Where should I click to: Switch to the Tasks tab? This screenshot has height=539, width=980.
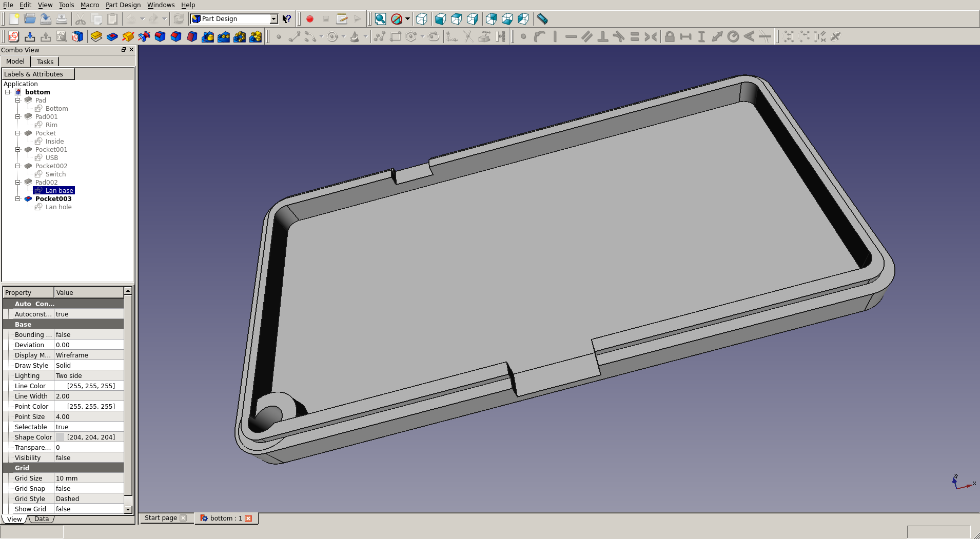[45, 62]
